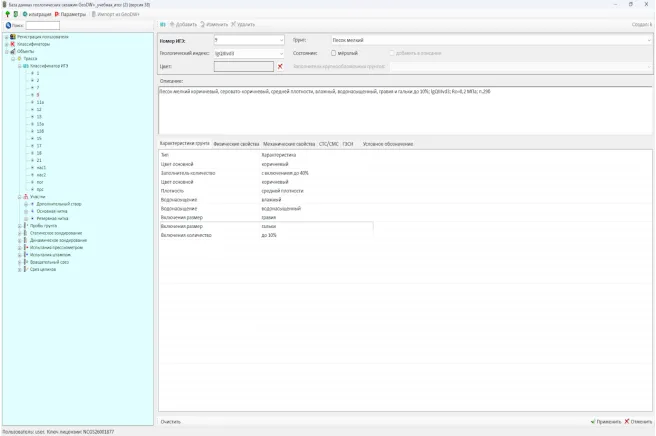Click the Применить button

pyautogui.click(x=606, y=421)
